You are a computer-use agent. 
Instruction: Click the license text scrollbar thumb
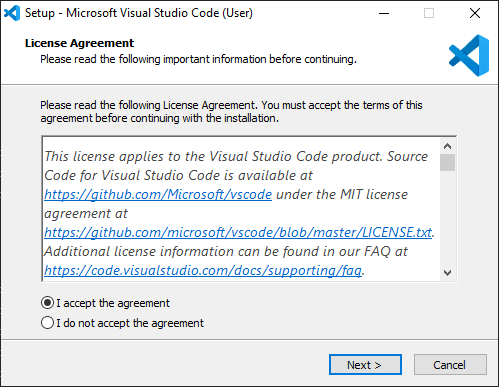pyautogui.click(x=448, y=162)
